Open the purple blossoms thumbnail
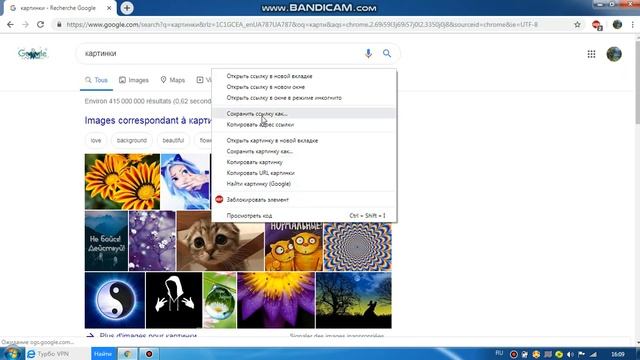Image resolution: width=640 pixels, height=360 pixels. (152, 241)
